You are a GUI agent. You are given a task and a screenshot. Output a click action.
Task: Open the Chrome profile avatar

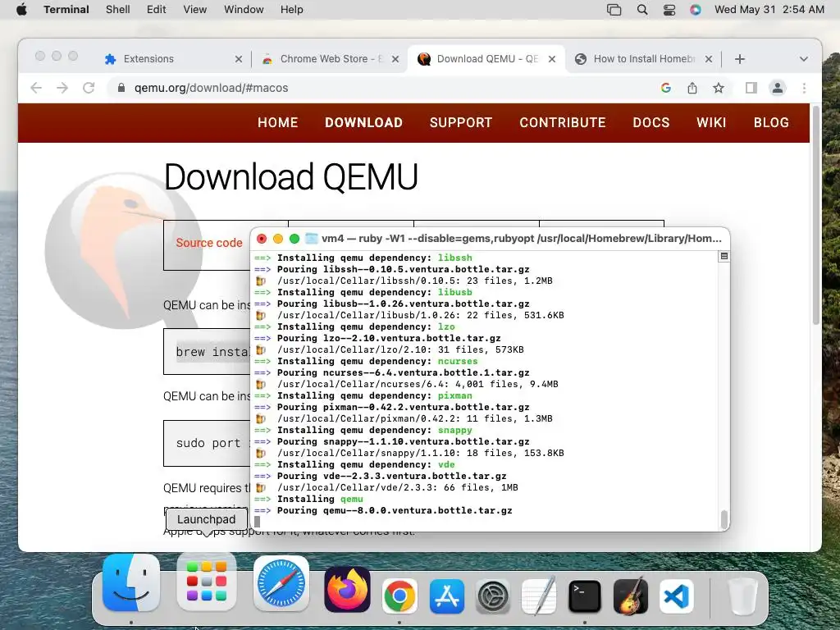point(778,88)
